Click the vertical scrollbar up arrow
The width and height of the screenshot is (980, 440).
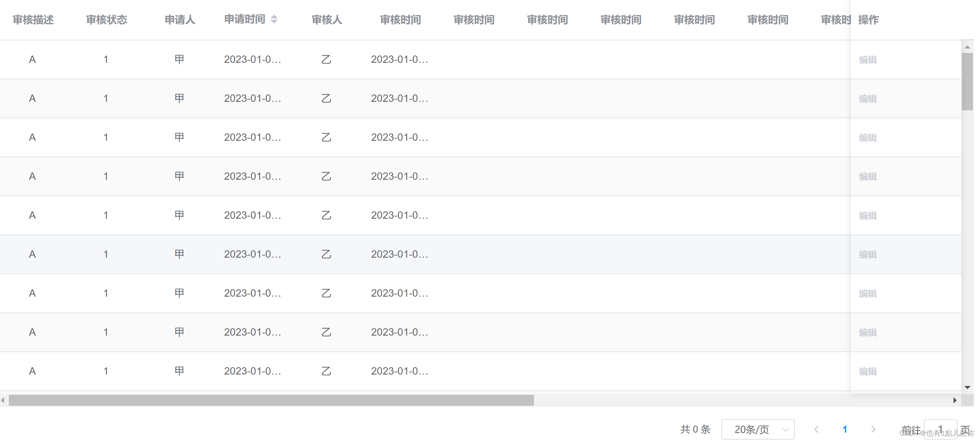967,47
